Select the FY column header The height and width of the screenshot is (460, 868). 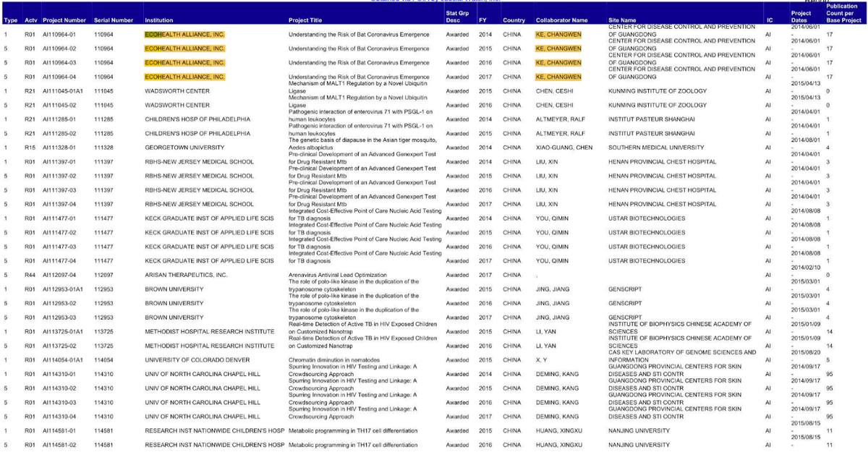coord(482,20)
